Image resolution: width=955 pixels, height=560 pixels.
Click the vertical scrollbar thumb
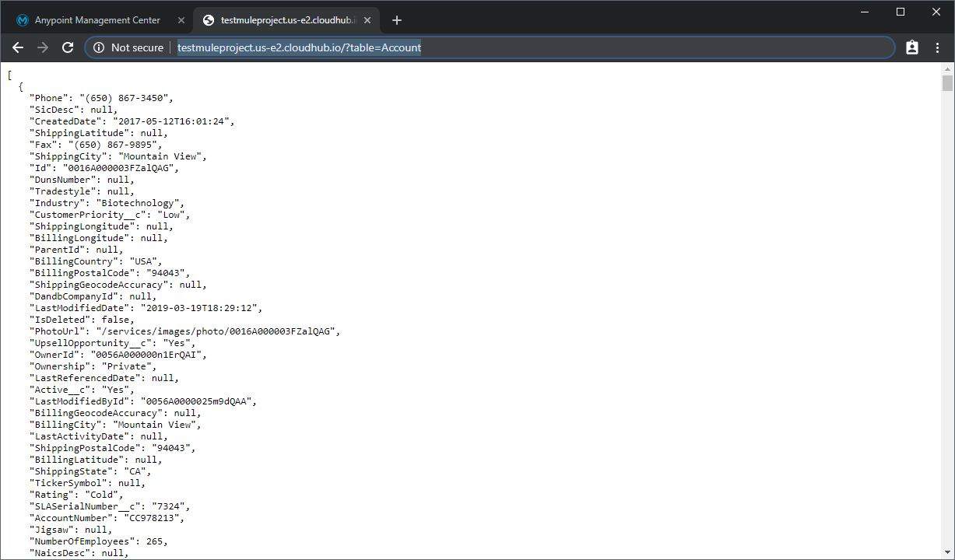click(947, 83)
